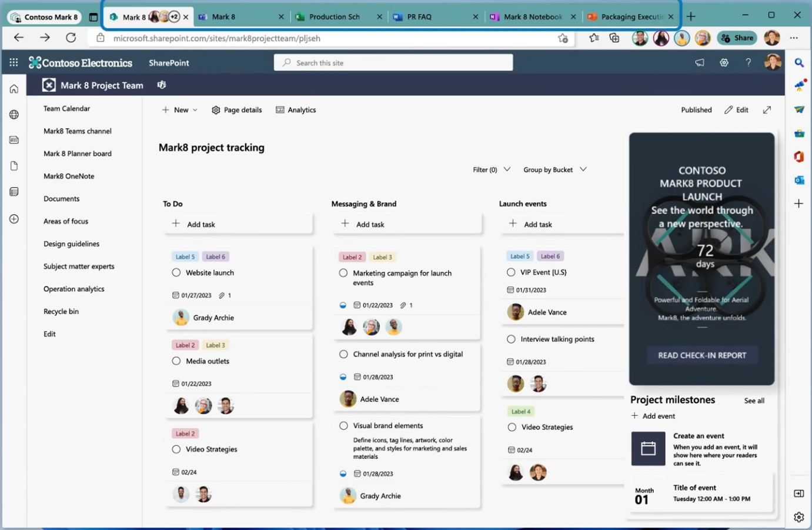
Task: Click the Teams icon beside Mark 8 Project Team
Action: [162, 85]
